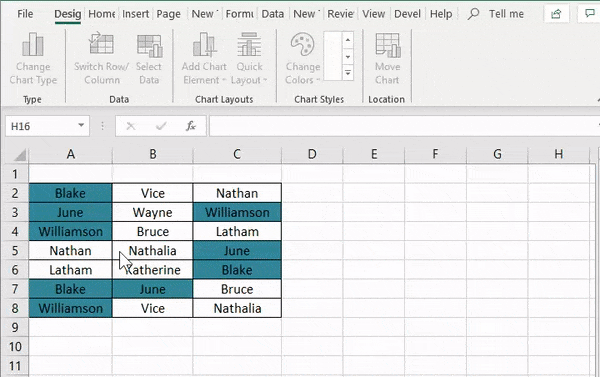Click formula bar options three-dot handle
The image size is (600, 377).
coord(102,126)
